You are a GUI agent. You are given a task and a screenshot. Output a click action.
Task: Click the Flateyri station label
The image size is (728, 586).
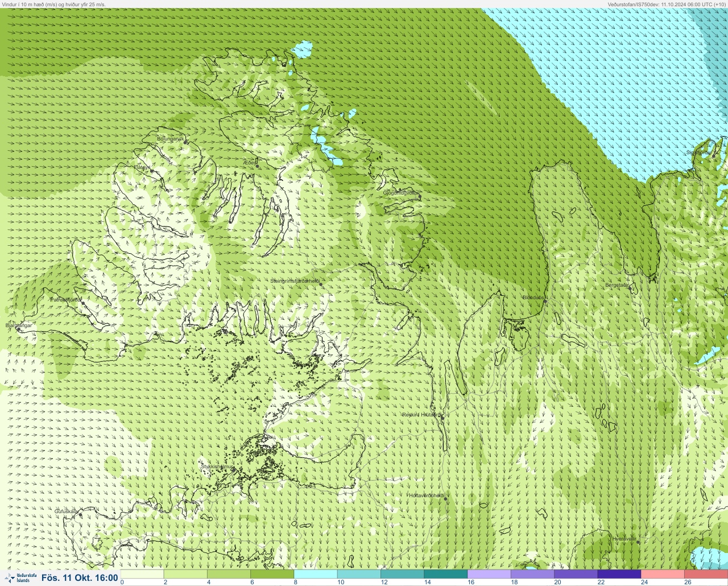click(x=142, y=167)
